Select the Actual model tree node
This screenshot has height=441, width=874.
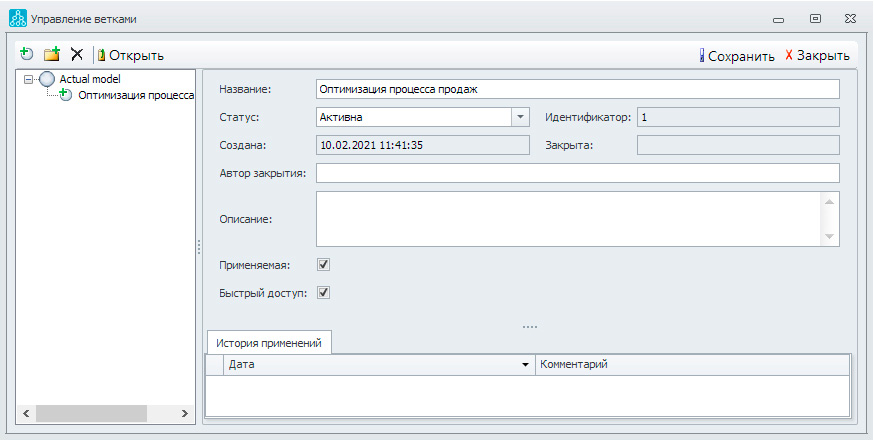click(x=89, y=79)
